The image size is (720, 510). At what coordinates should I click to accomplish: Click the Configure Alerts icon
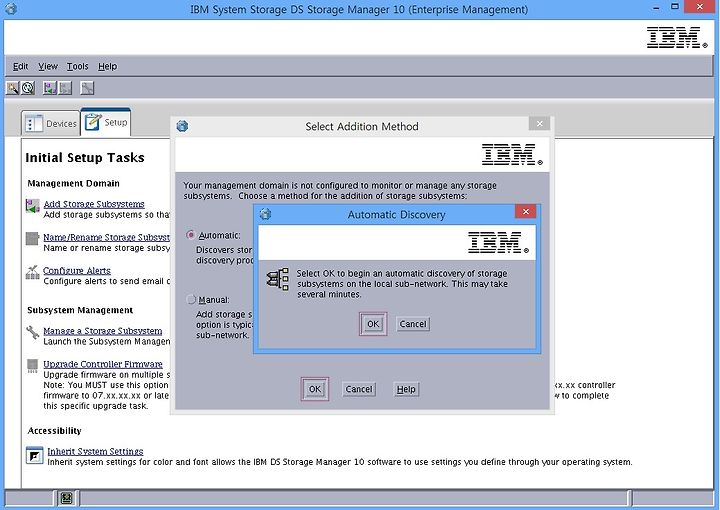[x=32, y=272]
